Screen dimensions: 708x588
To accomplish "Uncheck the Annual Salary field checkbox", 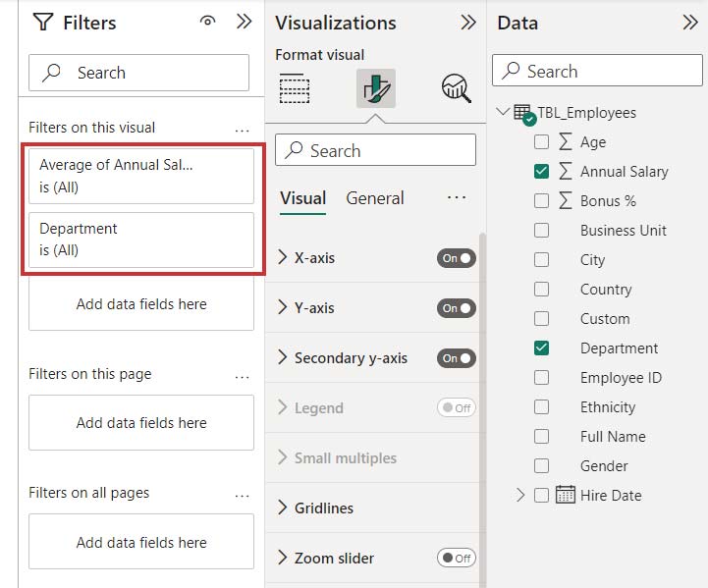I will click(541, 171).
